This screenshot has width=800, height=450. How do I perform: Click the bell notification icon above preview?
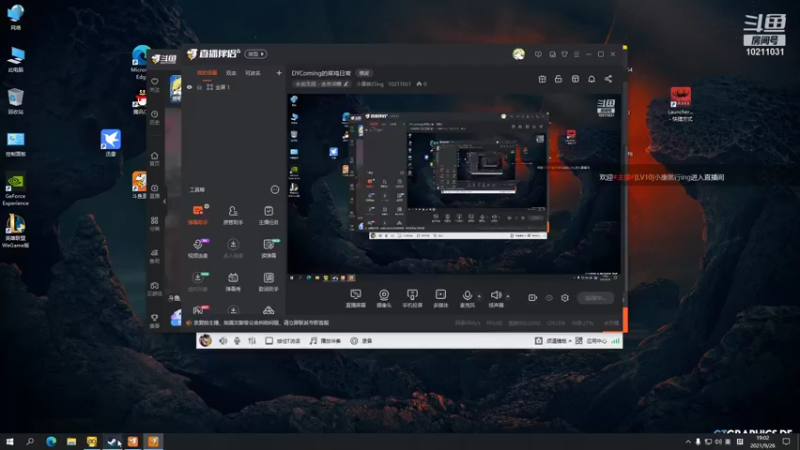point(591,79)
